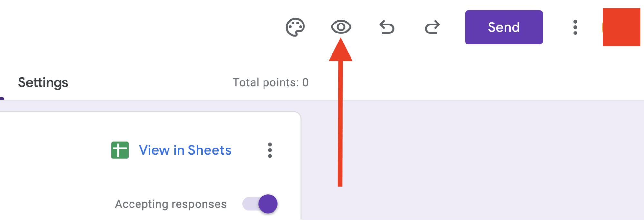Expand the form options overflow menu
644x220 pixels.
coord(575,27)
